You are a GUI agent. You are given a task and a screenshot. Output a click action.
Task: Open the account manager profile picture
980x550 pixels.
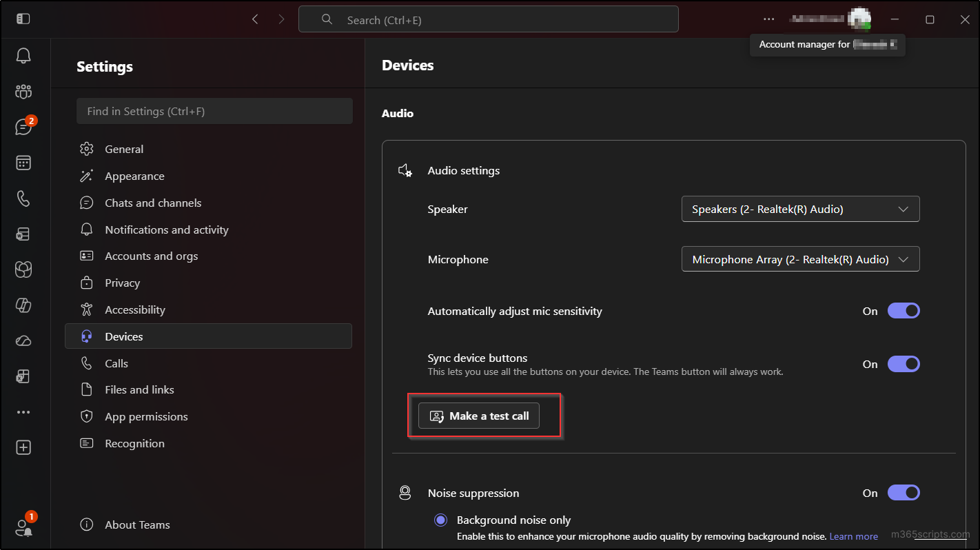click(x=859, y=19)
